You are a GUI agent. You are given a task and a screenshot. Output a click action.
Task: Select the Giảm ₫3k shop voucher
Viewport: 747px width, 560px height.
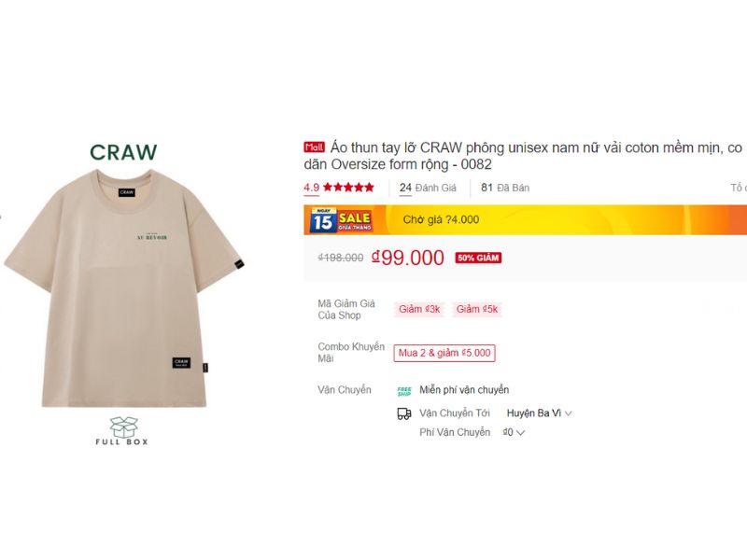(419, 309)
